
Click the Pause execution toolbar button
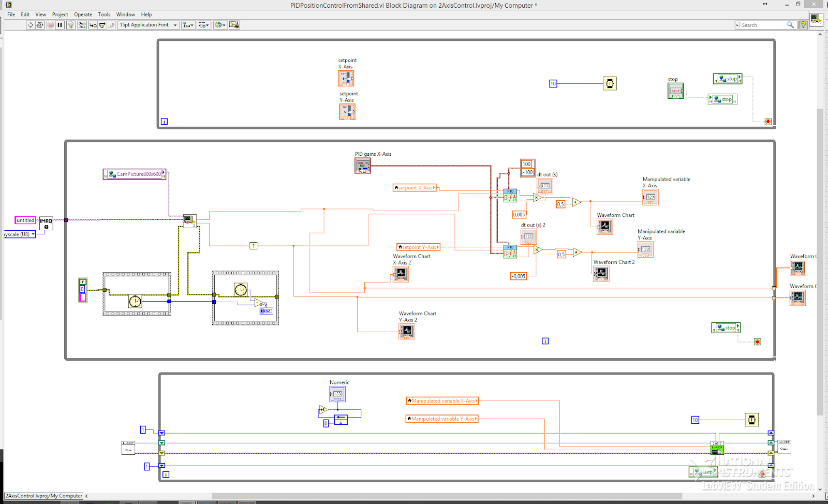[x=60, y=25]
